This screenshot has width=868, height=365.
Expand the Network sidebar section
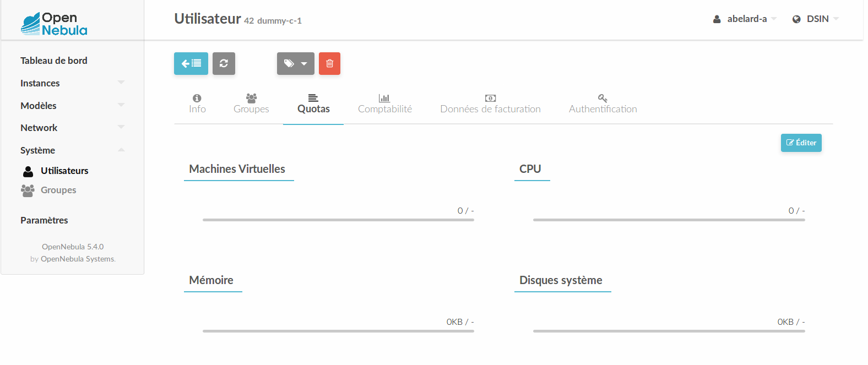click(x=72, y=128)
